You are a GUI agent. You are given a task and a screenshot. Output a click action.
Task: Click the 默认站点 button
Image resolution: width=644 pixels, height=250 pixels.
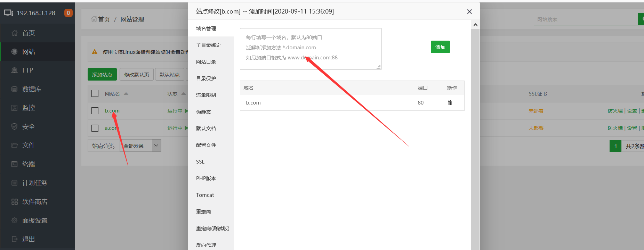[x=170, y=74]
